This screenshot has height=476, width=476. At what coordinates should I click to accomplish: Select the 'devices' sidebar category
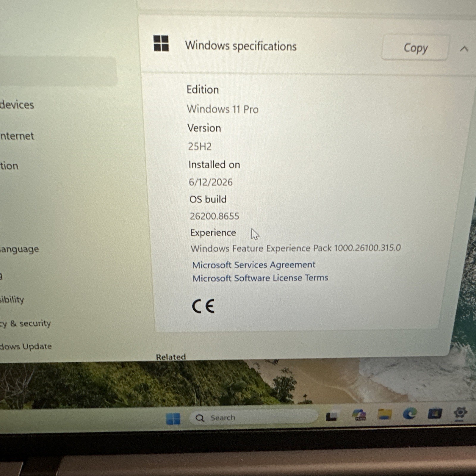point(17,105)
